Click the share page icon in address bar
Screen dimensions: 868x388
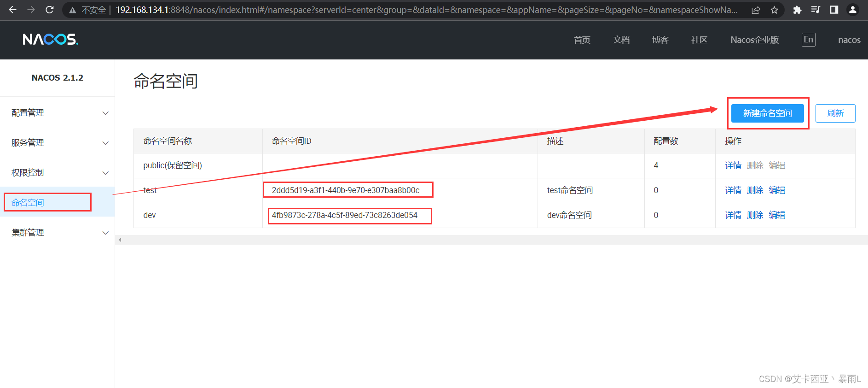(x=756, y=10)
